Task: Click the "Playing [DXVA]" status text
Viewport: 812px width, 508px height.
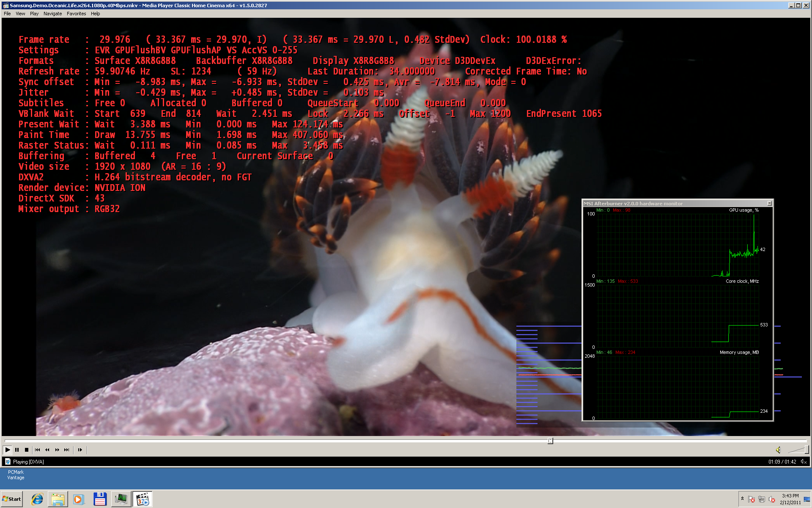Action: pos(28,462)
